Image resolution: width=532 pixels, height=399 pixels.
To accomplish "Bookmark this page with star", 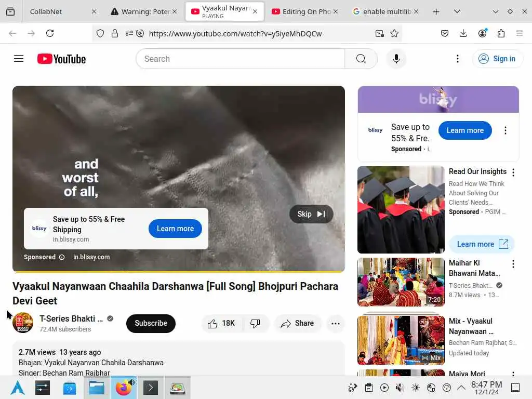I will (394, 33).
